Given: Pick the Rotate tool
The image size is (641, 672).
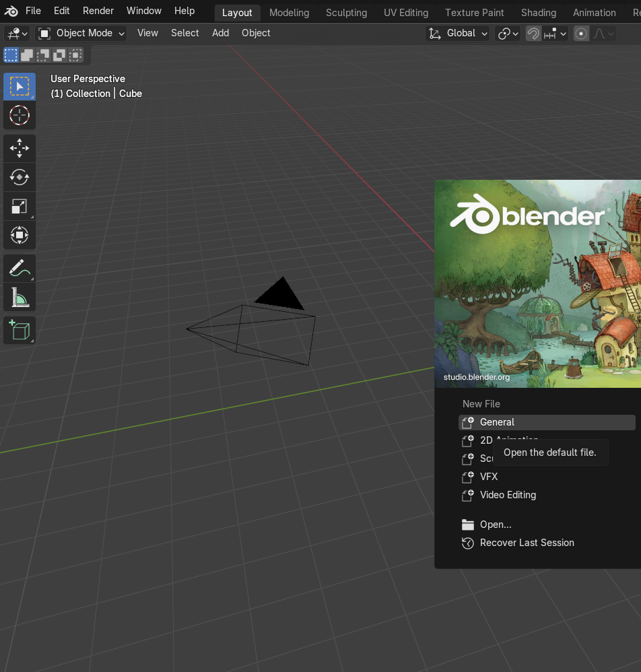Looking at the screenshot, I should coord(20,177).
